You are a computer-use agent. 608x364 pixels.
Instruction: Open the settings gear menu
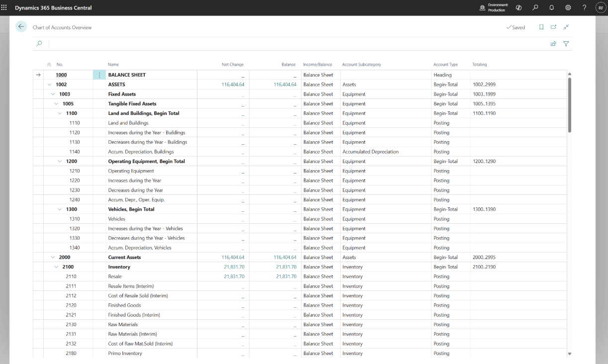(568, 7)
